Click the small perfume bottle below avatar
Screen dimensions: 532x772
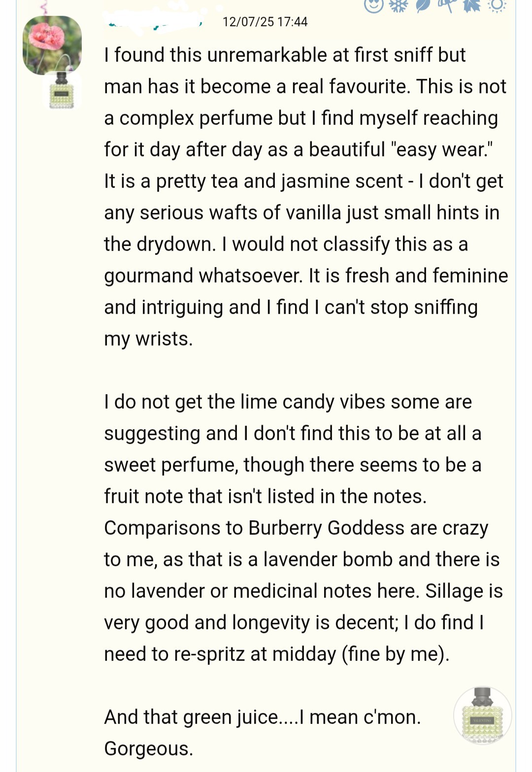62,90
